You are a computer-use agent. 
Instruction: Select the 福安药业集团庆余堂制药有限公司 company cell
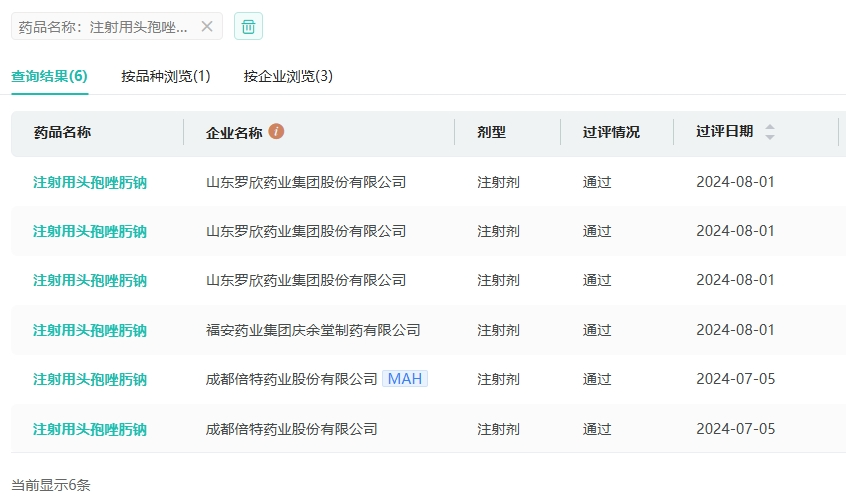pyautogui.click(x=313, y=330)
